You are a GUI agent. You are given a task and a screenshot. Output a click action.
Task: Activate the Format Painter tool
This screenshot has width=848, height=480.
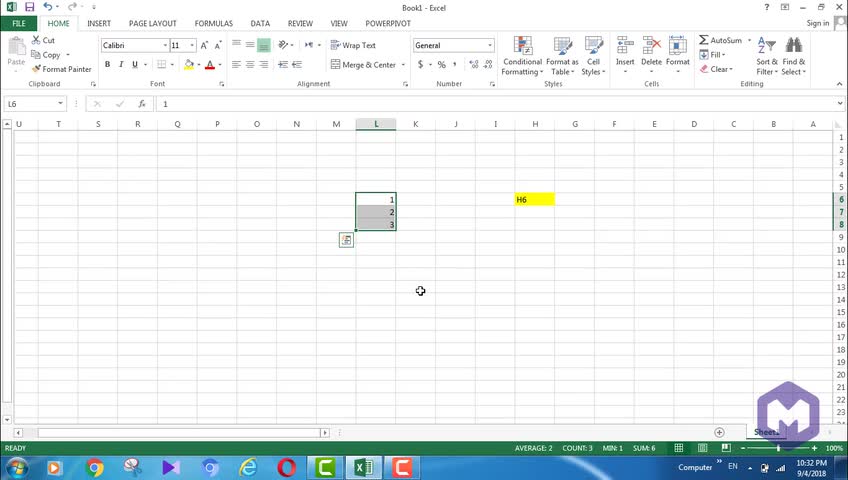pos(61,69)
